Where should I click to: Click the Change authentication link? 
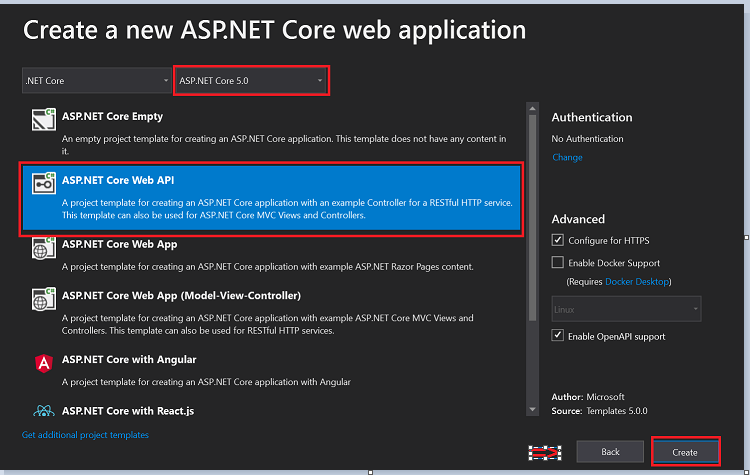[x=567, y=157]
